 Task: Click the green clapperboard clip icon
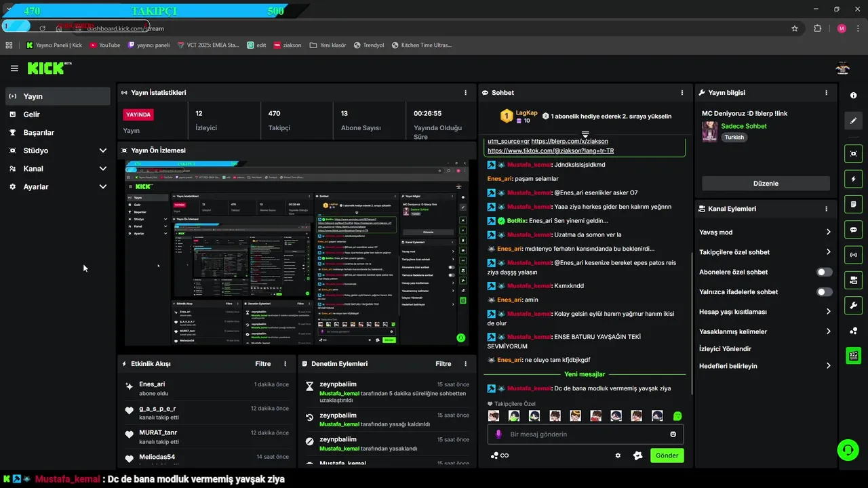click(x=854, y=355)
